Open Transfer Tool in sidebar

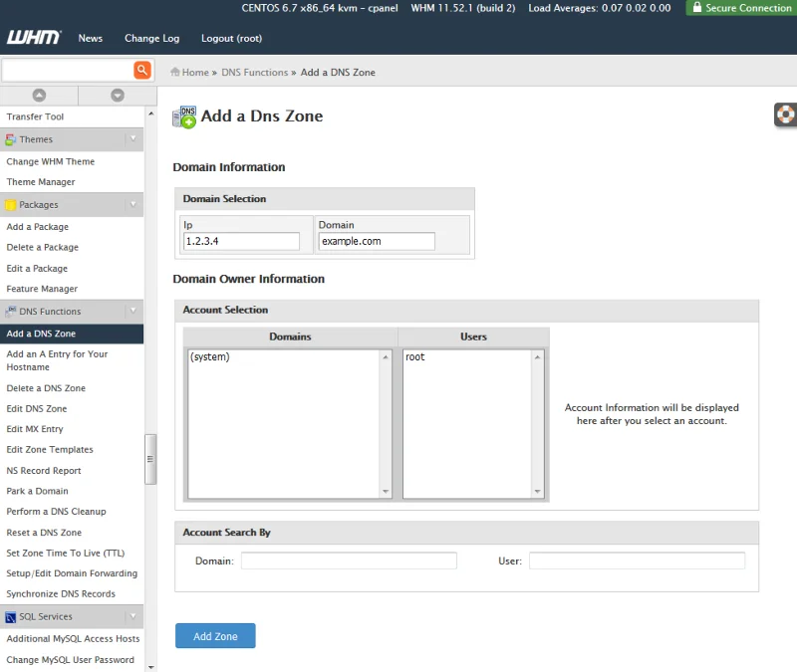pyautogui.click(x=35, y=116)
